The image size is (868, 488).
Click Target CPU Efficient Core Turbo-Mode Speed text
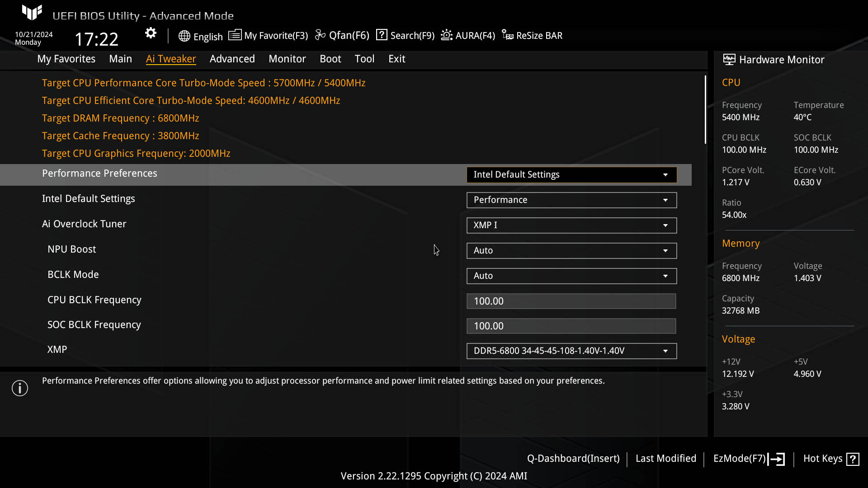(x=191, y=101)
